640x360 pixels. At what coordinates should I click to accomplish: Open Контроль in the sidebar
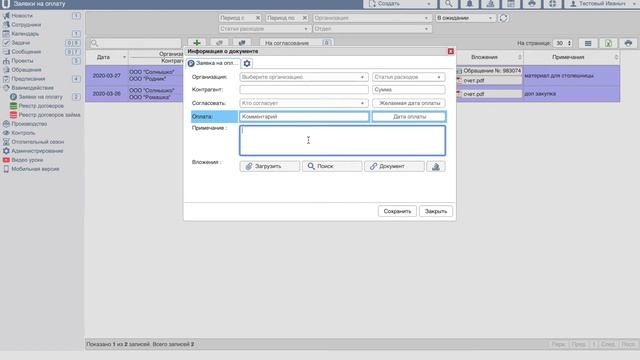coord(23,133)
